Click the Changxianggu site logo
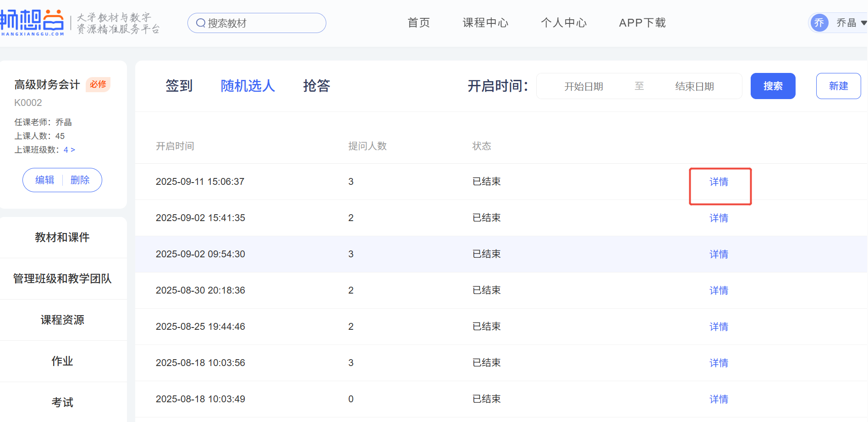The image size is (868, 422). 32,22
